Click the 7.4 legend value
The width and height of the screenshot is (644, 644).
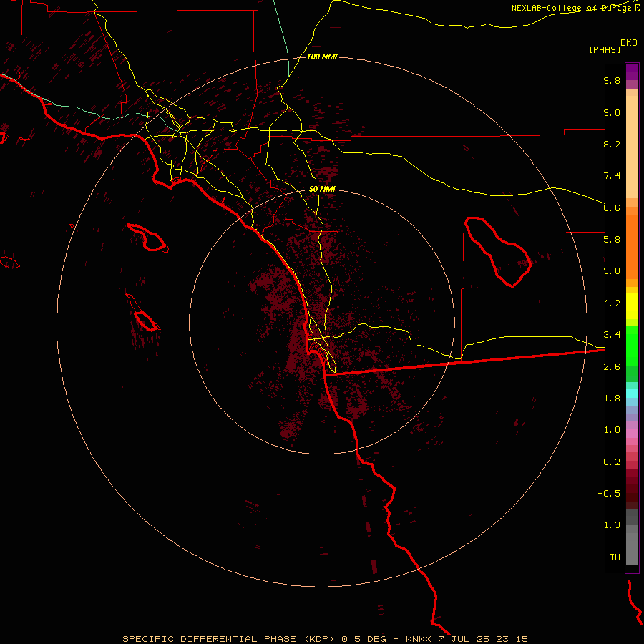[x=612, y=176]
